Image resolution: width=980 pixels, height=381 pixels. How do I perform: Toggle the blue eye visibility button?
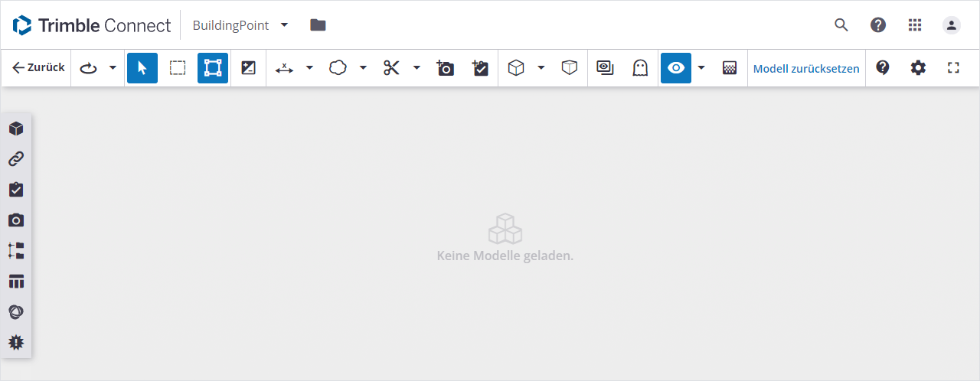point(675,68)
